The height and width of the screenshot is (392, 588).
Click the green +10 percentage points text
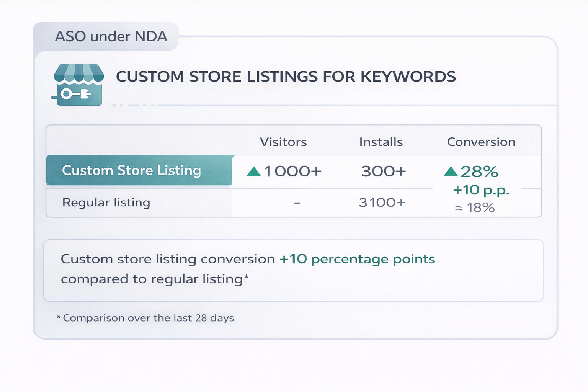pos(357,259)
